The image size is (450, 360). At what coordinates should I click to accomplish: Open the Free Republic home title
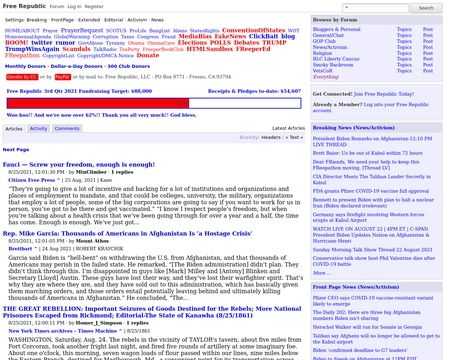(24, 6)
